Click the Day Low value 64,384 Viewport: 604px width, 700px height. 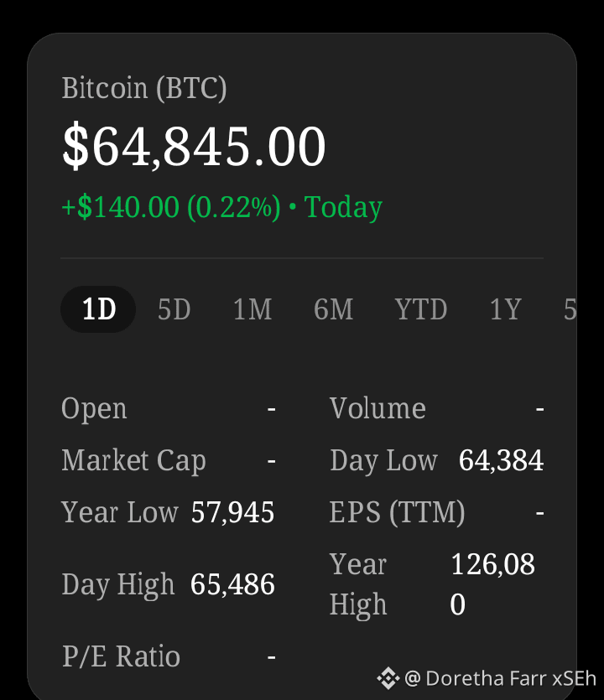click(x=502, y=460)
